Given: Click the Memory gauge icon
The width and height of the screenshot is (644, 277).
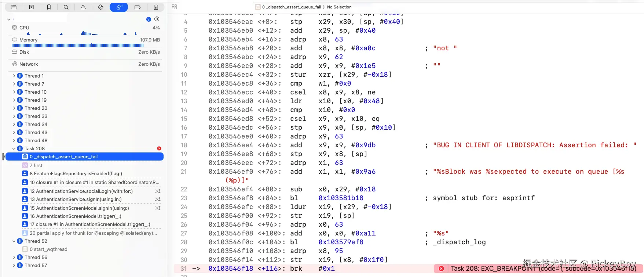Looking at the screenshot, I should click(x=15, y=40).
